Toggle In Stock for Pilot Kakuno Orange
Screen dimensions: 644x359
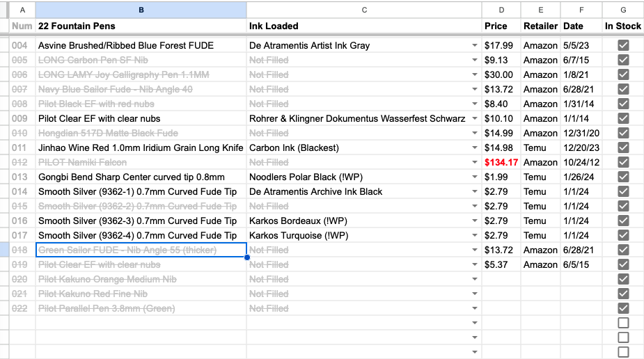[623, 279]
